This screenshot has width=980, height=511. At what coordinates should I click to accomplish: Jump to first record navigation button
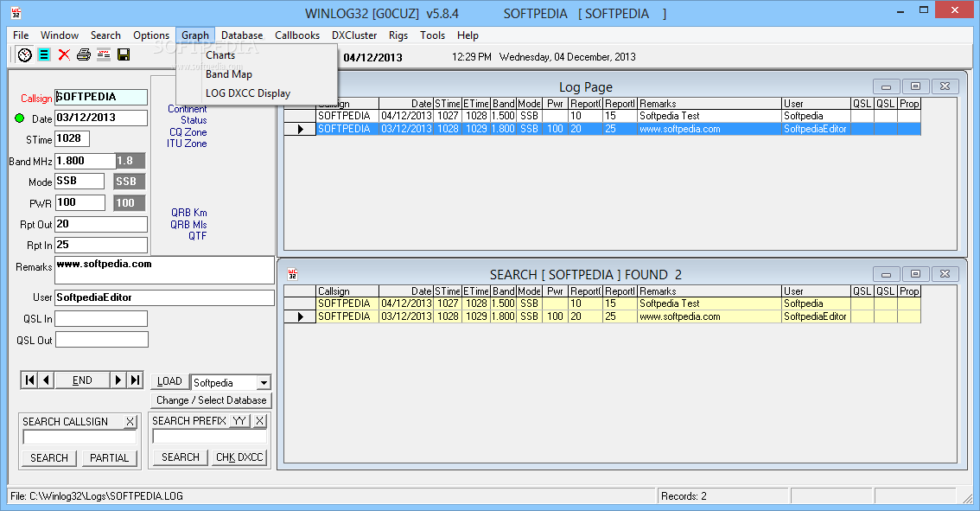coord(29,380)
